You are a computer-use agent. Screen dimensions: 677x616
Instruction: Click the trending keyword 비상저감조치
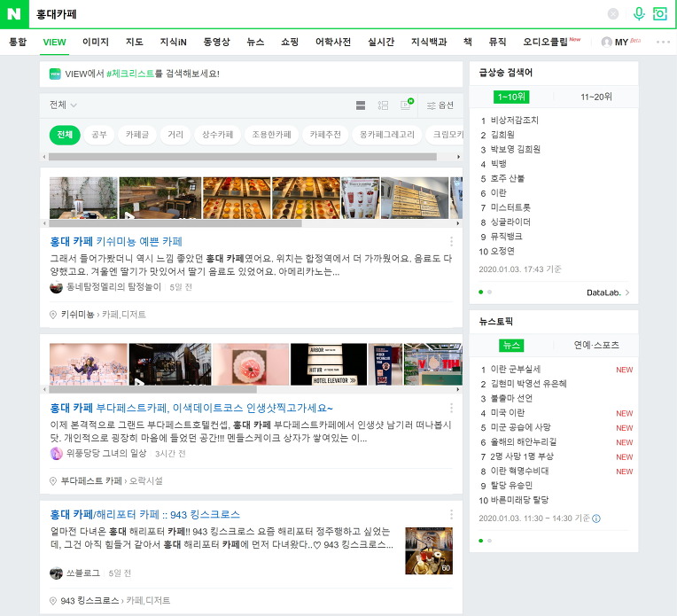click(515, 120)
